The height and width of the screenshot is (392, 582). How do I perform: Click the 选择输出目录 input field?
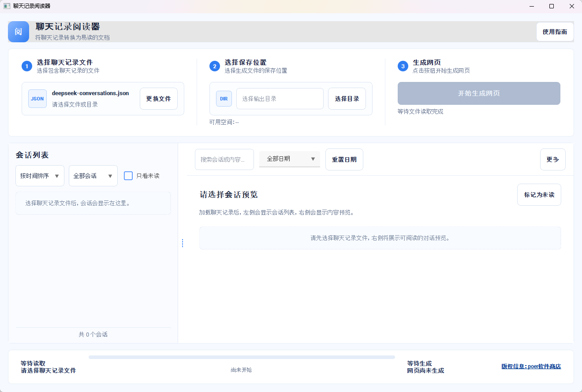click(280, 99)
